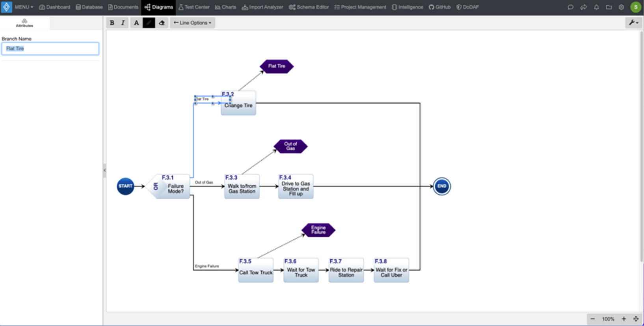644x326 pixels.
Task: Open the Test Center
Action: coord(194,7)
